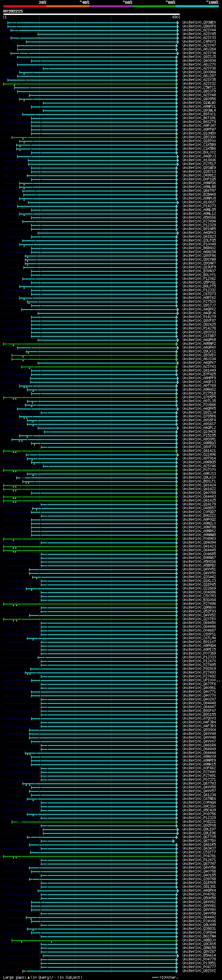222x980 pixels.
Task: Open hit UniRef100_Q40934
Action: 199,60
